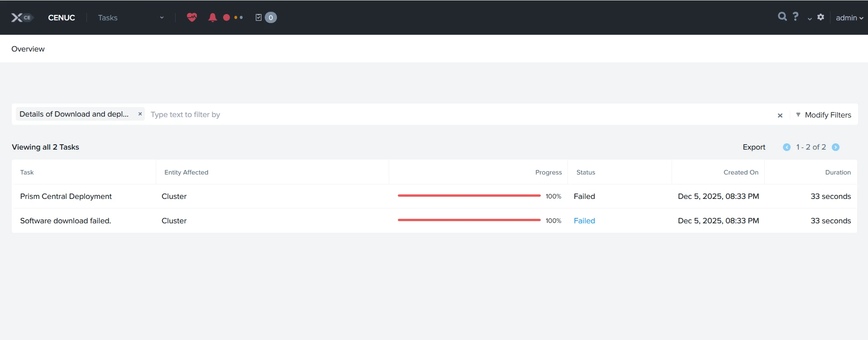The width and height of the screenshot is (868, 340).
Task: Expand the Tasks navigation dropdown
Action: point(162,18)
